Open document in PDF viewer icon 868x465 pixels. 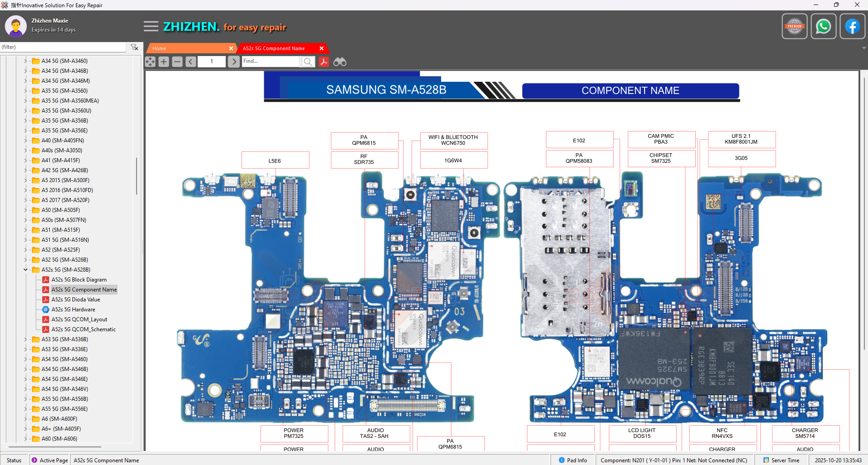coord(323,61)
